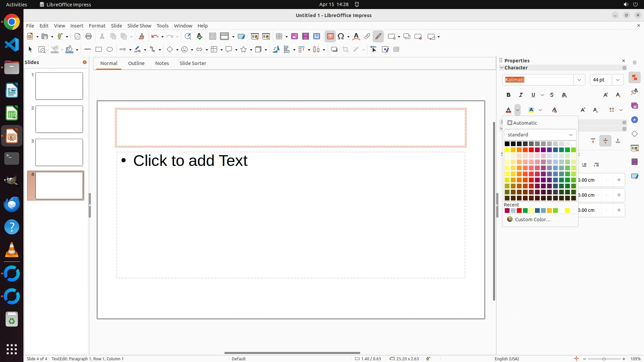Screen dimensions: 644x362
Task: Toggle Italic in Character panel
Action: 521,95
